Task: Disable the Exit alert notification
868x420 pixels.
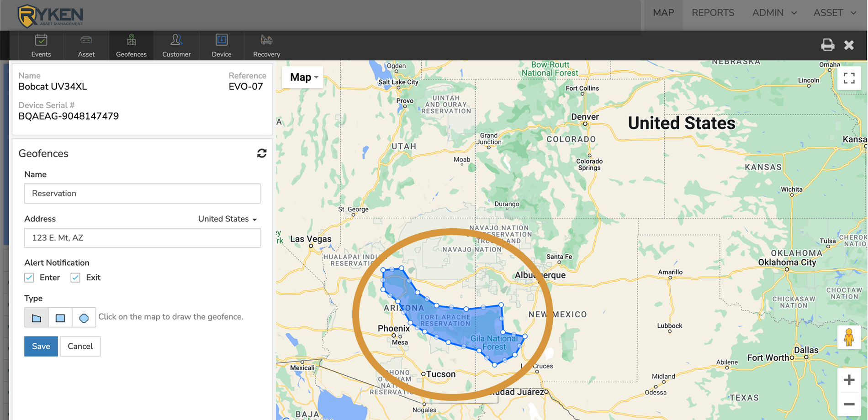Action: (x=75, y=277)
